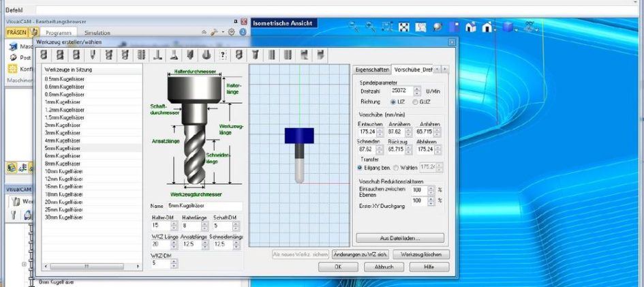The height and width of the screenshot is (287, 644).
Task: Click the tool icon next to FRÄSEN
Action: (x=33, y=32)
